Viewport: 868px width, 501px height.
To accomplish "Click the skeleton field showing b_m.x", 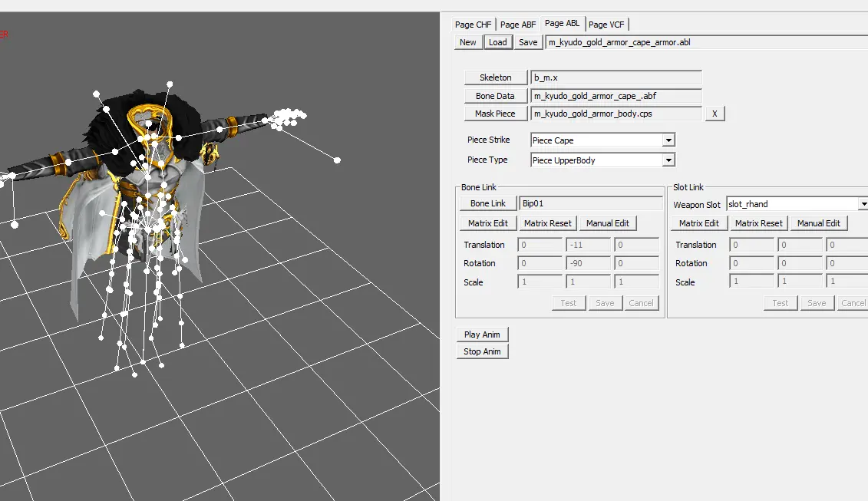I will pos(616,77).
